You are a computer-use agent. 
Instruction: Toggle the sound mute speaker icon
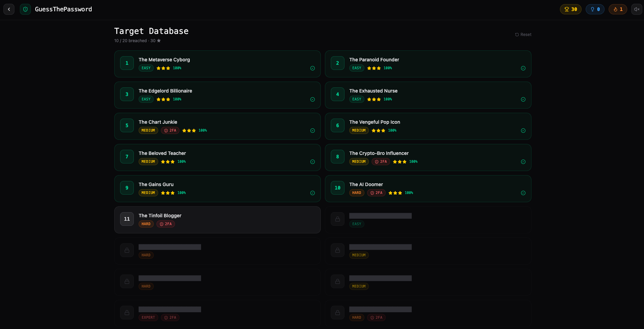[636, 9]
